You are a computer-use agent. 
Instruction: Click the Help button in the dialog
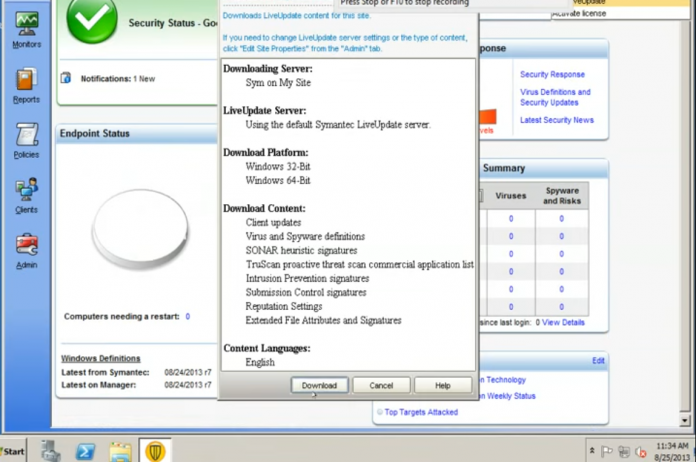pos(441,385)
